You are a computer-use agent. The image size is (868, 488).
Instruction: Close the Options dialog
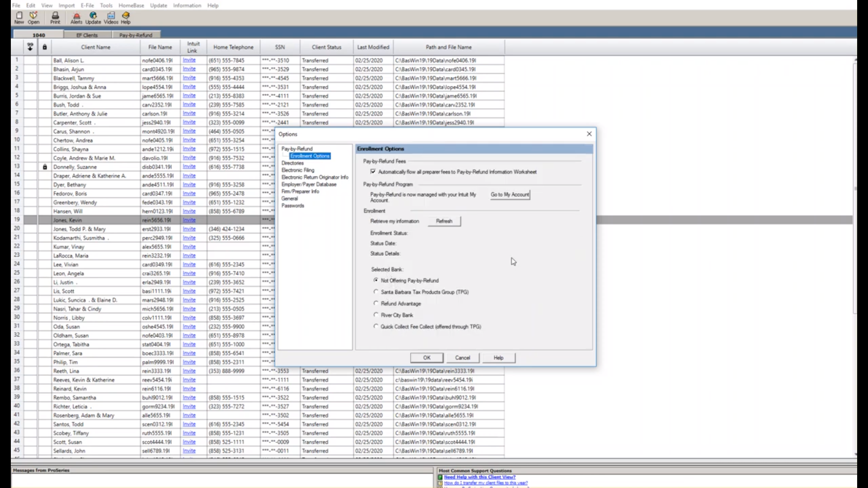589,134
